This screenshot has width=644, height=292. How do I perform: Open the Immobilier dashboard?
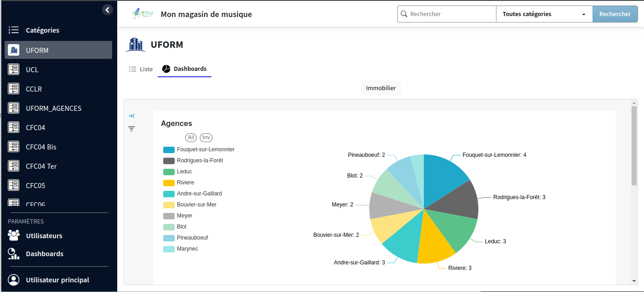(380, 88)
